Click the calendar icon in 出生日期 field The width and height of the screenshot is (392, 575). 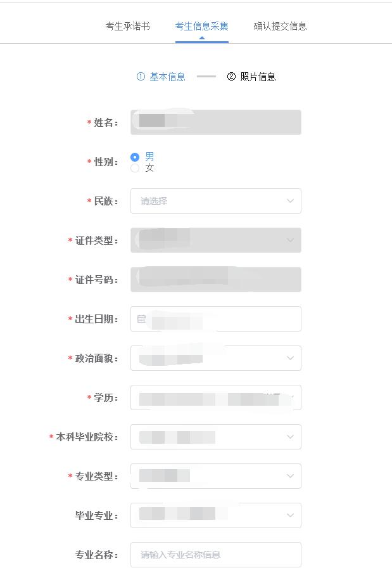click(x=141, y=319)
